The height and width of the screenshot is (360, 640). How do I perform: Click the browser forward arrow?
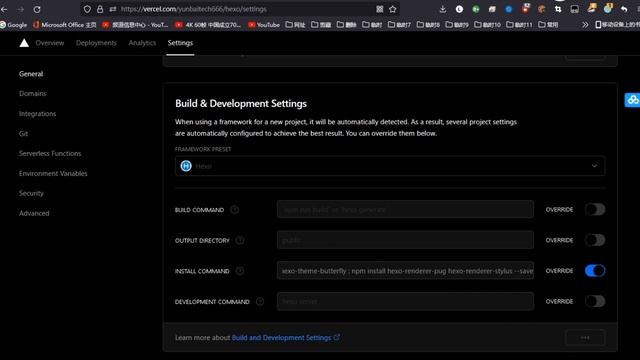pyautogui.click(x=20, y=9)
